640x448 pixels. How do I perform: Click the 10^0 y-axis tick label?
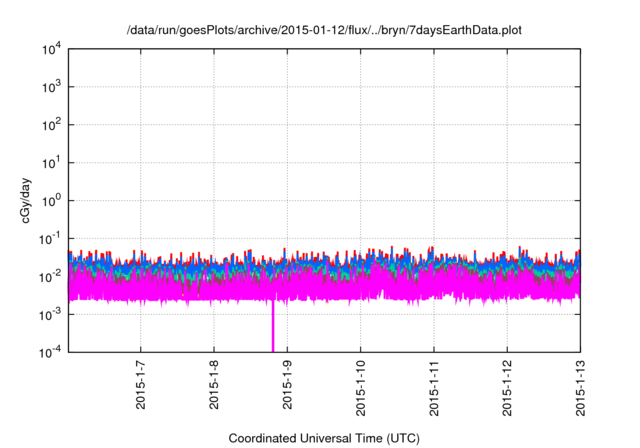[52, 201]
